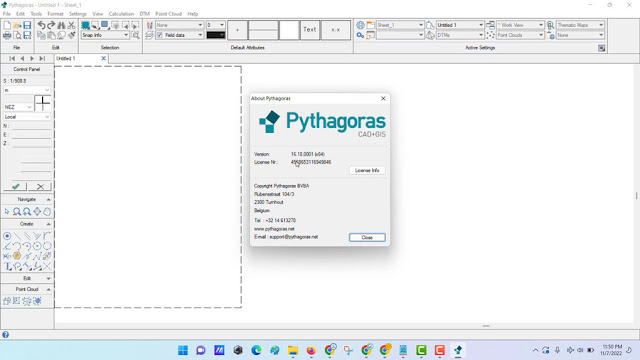Open the Snap Info dropdown
Image resolution: width=640 pixels, height=360 pixels.
[105, 36]
